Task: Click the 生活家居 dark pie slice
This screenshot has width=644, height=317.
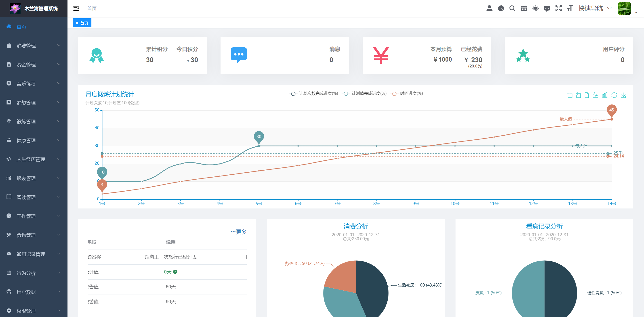Action: tap(372, 287)
